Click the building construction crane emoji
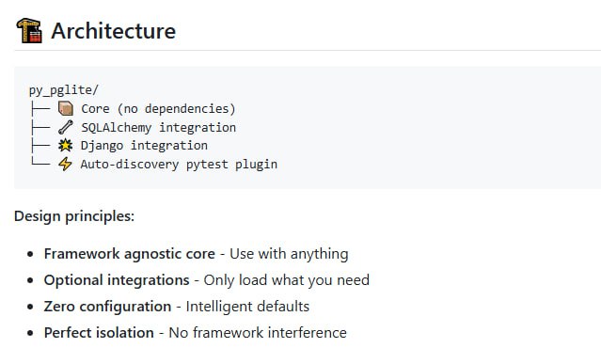601x364 pixels. 29,30
